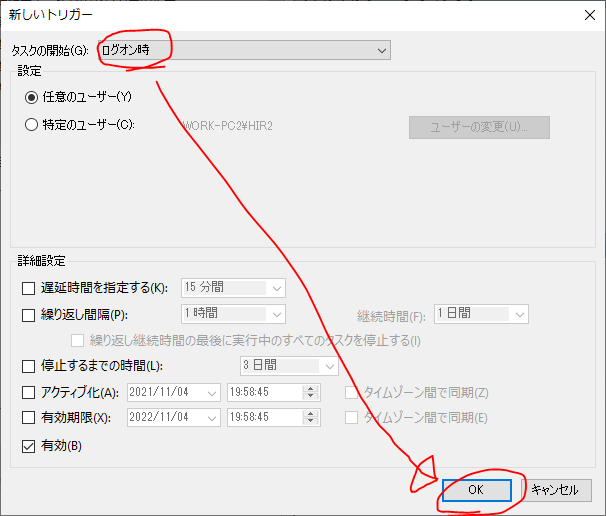Image resolution: width=606 pixels, height=516 pixels.
Task: Enable the アクティブ化 checkbox
Action: 29,393
